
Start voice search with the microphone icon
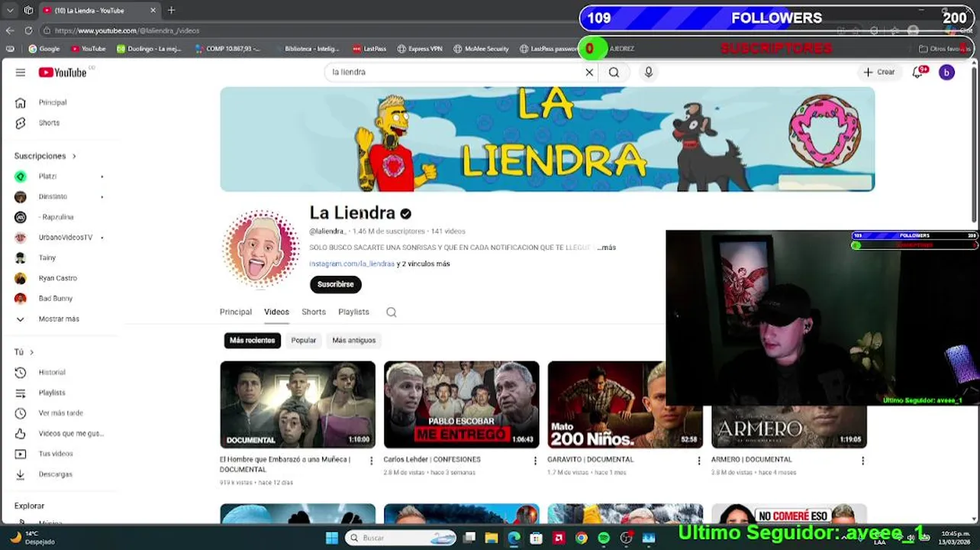click(x=649, y=73)
